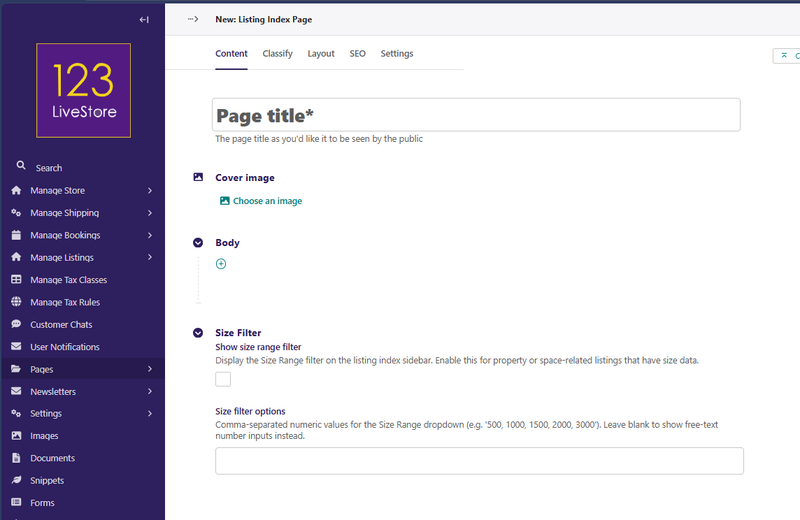Collapse the Size Filter section
800x520 pixels.
click(x=198, y=333)
